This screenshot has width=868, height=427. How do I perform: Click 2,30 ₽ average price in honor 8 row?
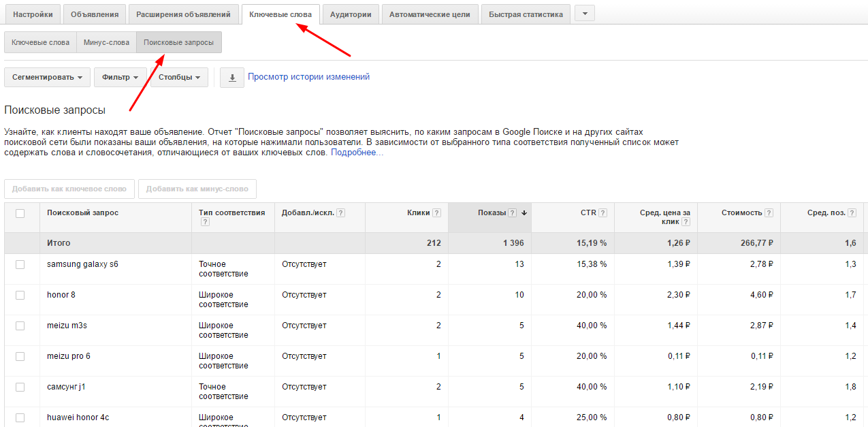(x=679, y=295)
